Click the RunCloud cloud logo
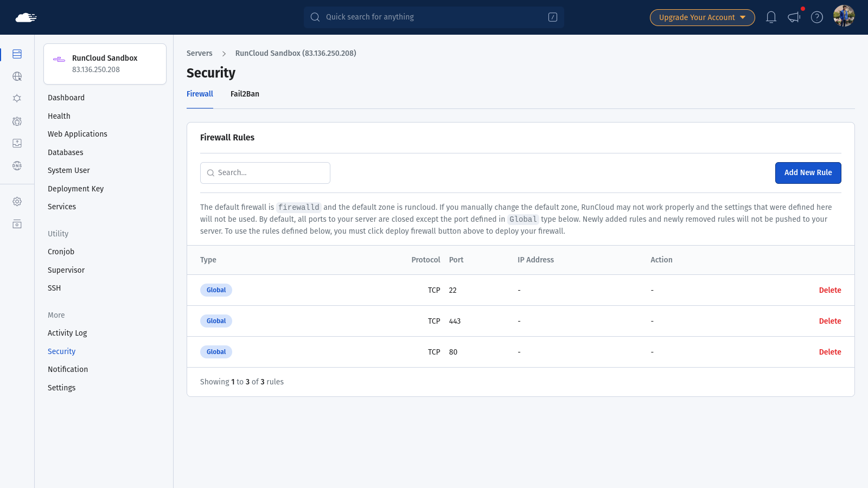 [26, 17]
